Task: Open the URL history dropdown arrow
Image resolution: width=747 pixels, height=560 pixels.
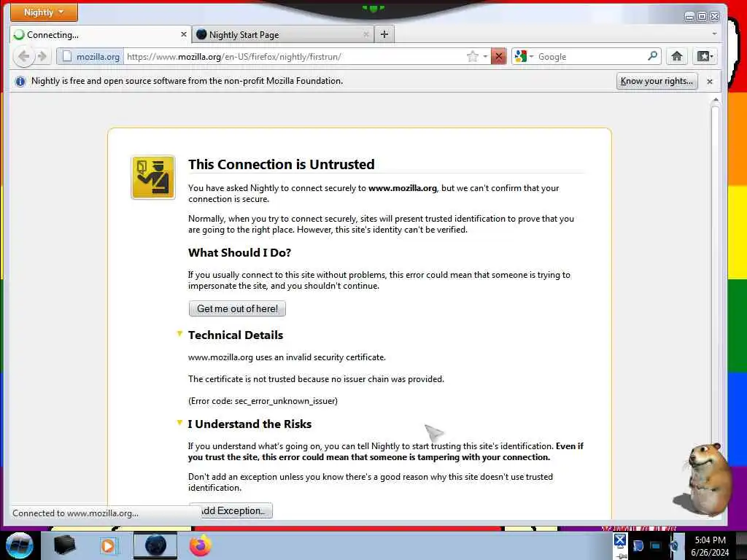Action: click(x=485, y=57)
